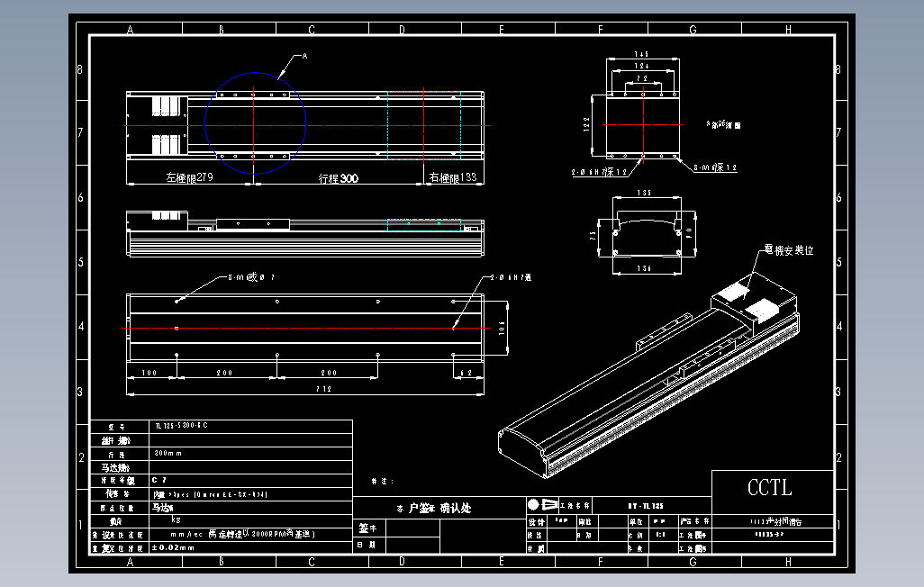Click the ±0.02mm repeatability value
This screenshot has height=587, width=924.
173,547
